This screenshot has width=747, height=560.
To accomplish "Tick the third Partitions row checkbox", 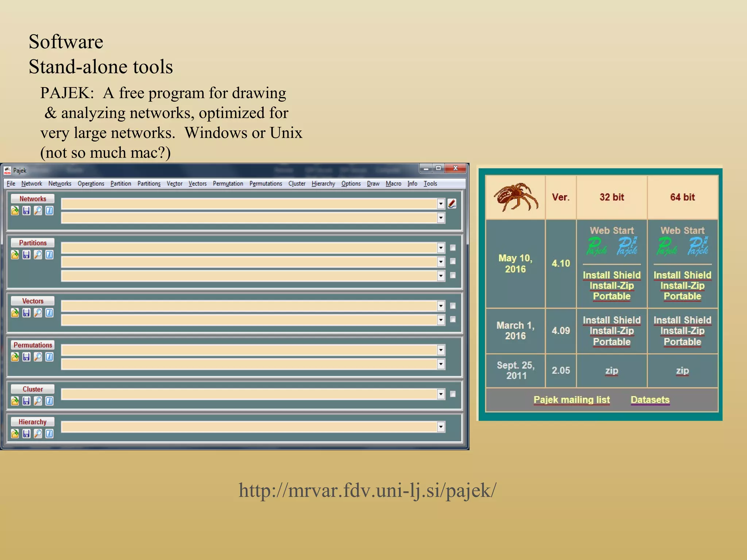I will pos(453,275).
